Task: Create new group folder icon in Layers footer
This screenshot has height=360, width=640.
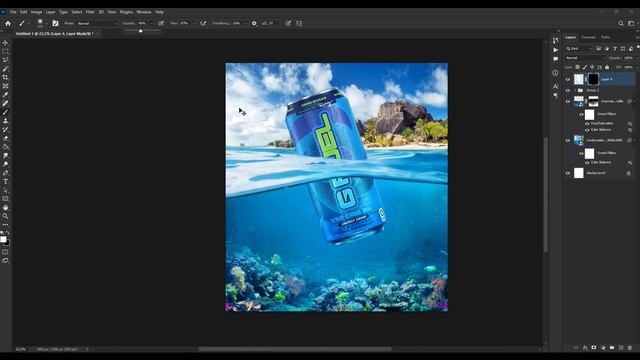Action: pos(612,347)
